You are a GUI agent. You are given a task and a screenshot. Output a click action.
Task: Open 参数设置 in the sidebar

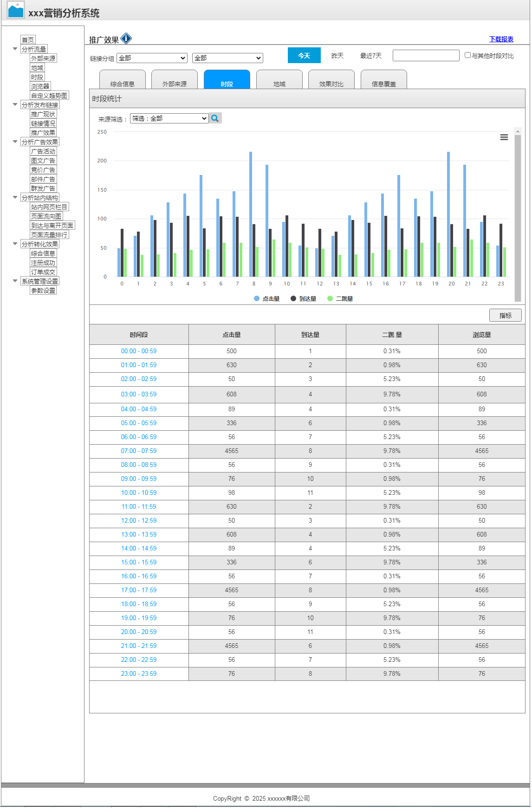tap(43, 291)
